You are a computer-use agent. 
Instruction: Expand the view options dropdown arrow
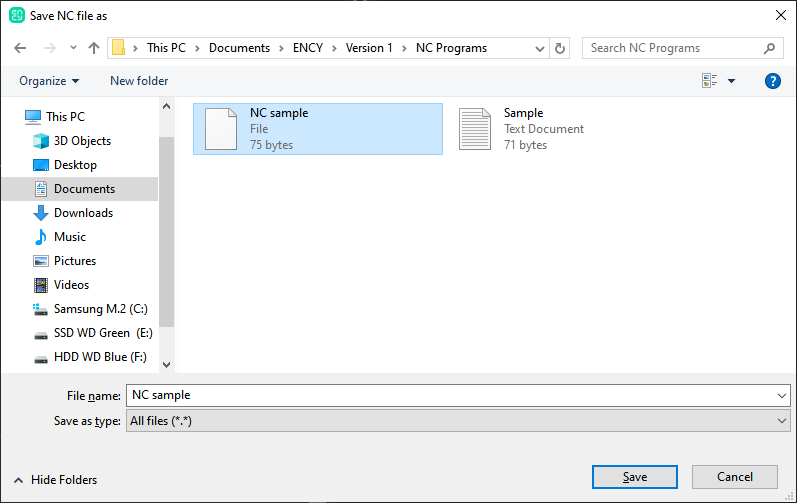[x=731, y=81]
